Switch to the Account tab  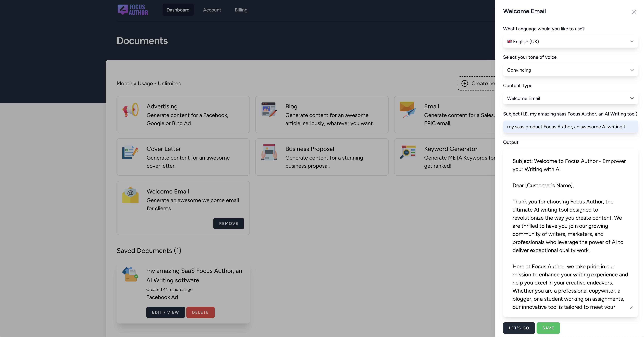tap(212, 10)
